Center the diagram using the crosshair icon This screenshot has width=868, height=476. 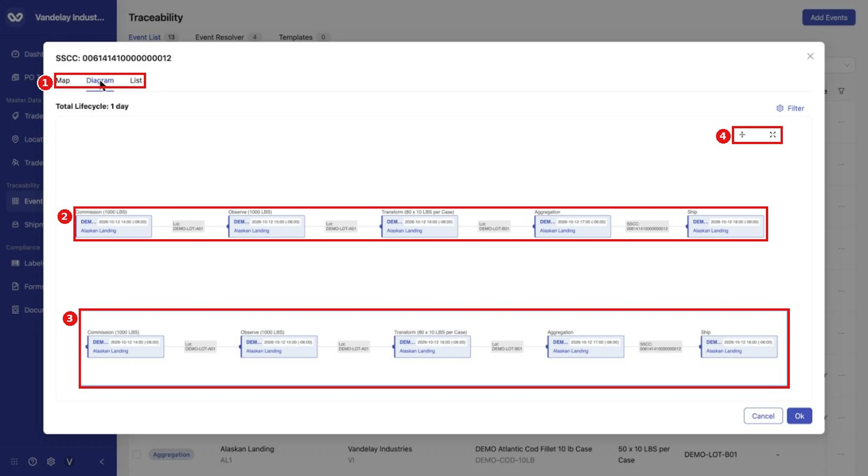[742, 135]
